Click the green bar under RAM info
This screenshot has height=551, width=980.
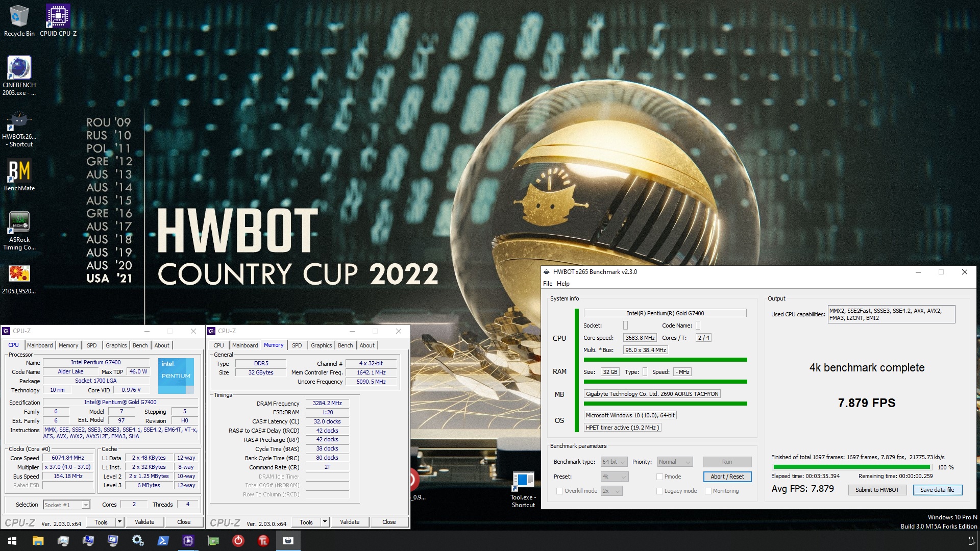[665, 382]
